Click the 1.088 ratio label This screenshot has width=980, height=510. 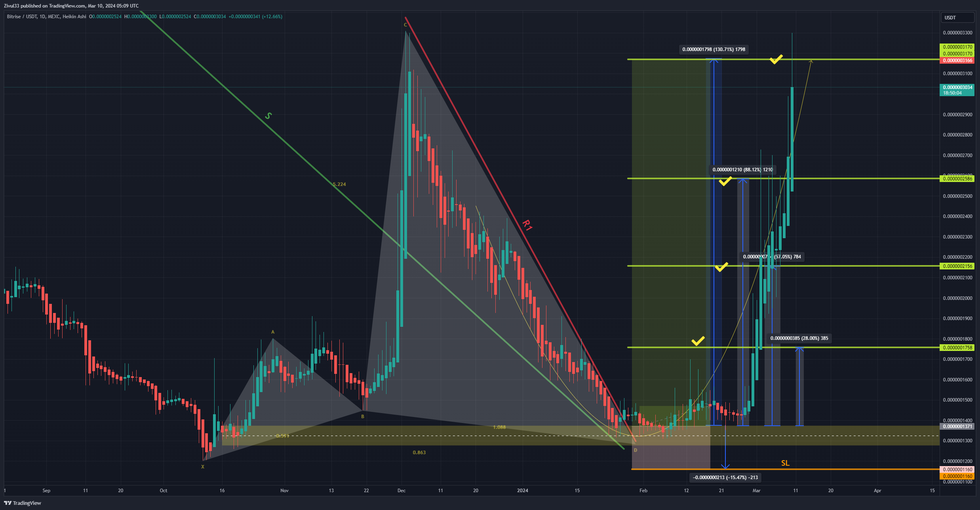tap(499, 427)
